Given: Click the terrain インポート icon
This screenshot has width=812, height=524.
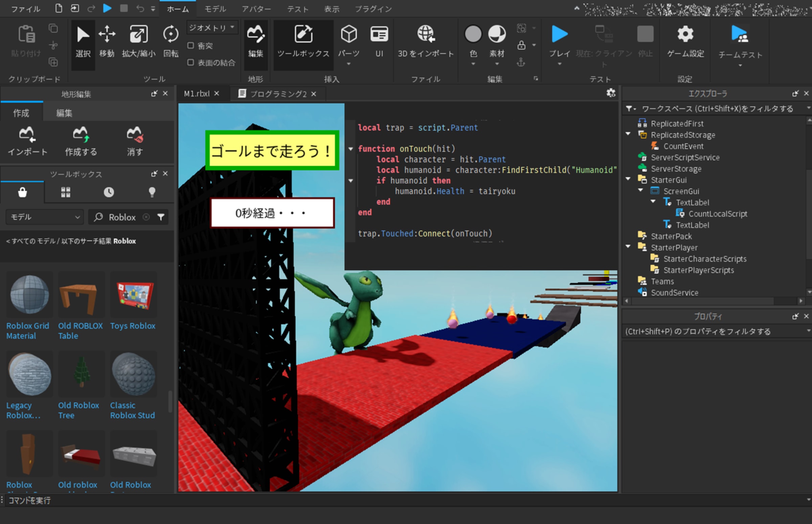Looking at the screenshot, I should click(27, 135).
